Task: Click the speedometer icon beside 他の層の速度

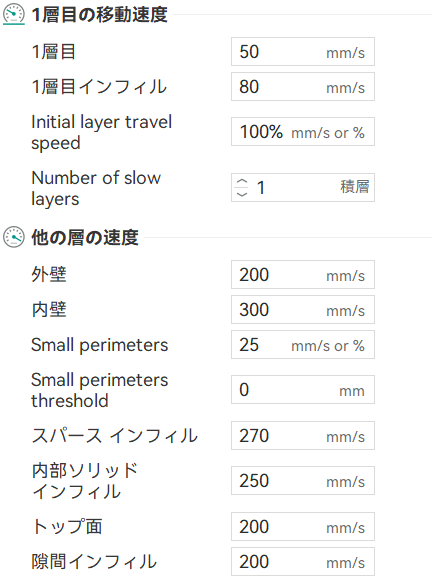Action: [x=14, y=237]
